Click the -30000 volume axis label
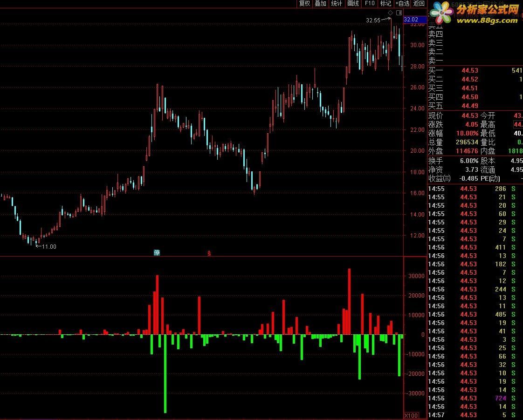Screen dimensions: 523x420 [x=415, y=393]
